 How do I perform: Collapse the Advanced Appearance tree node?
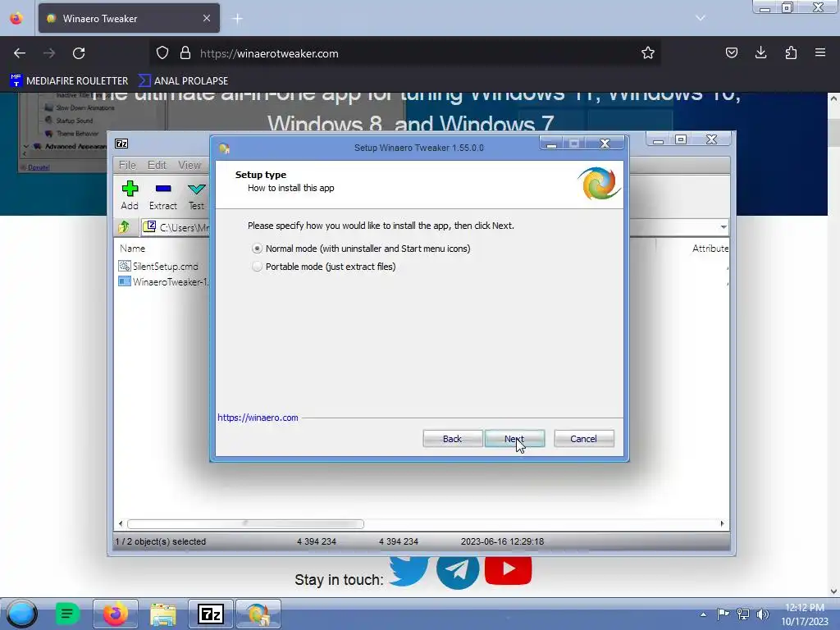point(25,146)
